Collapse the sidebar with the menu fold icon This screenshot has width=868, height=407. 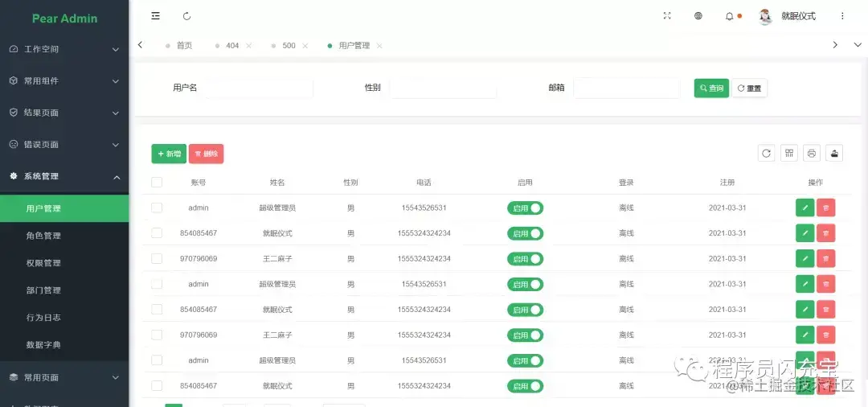point(156,16)
